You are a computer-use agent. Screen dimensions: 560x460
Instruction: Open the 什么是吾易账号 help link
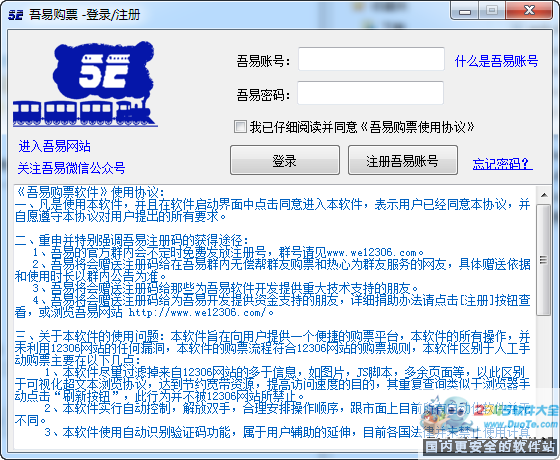496,61
